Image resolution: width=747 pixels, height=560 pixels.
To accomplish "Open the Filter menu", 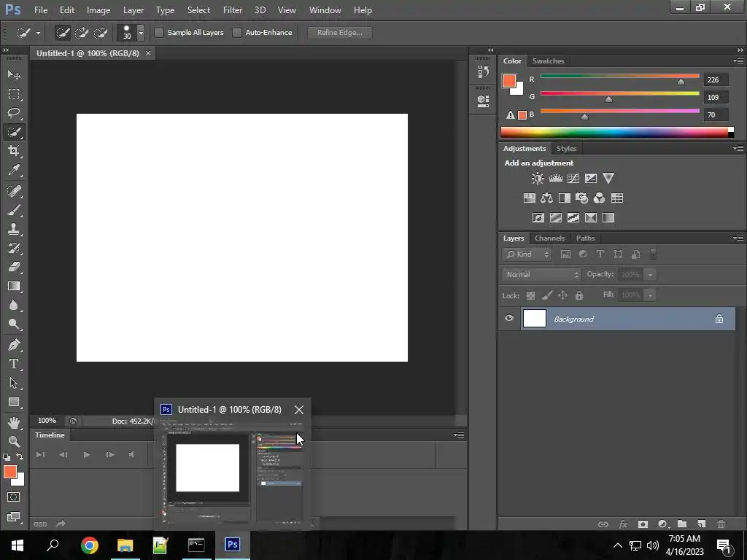I will click(233, 10).
